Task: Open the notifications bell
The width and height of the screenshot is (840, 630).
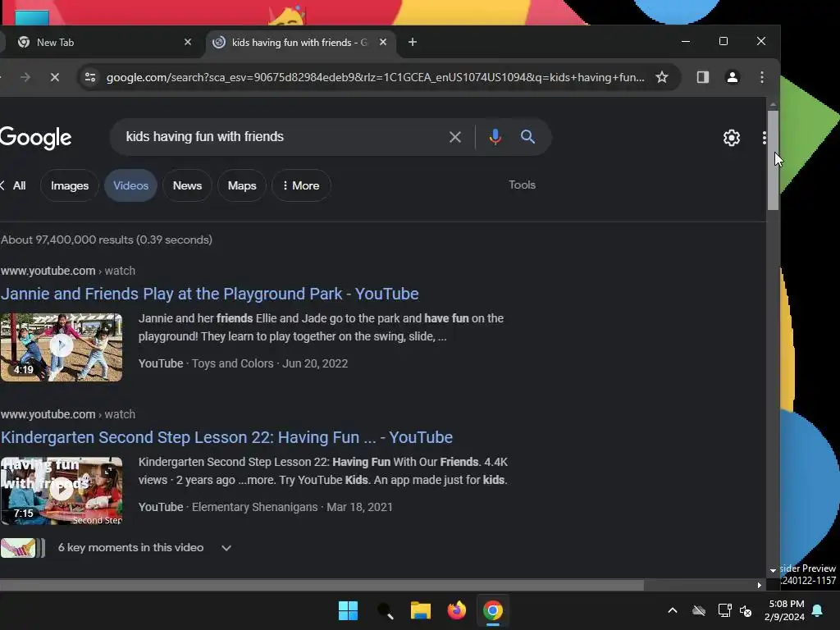Action: click(818, 610)
